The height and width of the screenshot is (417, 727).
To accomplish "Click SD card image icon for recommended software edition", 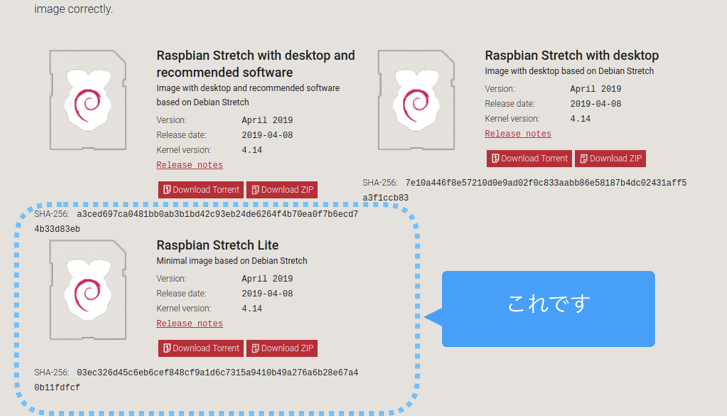I will [88, 100].
